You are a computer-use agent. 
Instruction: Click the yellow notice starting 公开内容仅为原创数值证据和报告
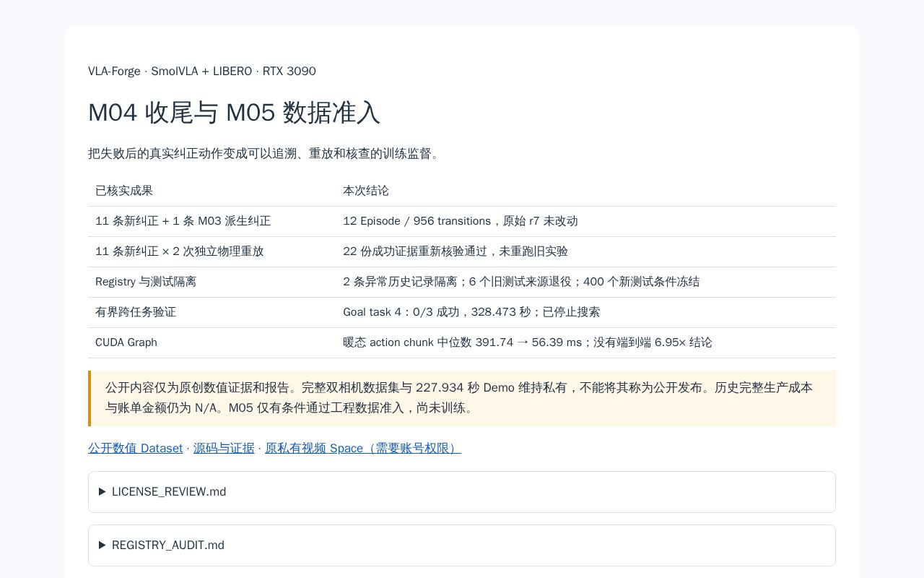(462, 398)
